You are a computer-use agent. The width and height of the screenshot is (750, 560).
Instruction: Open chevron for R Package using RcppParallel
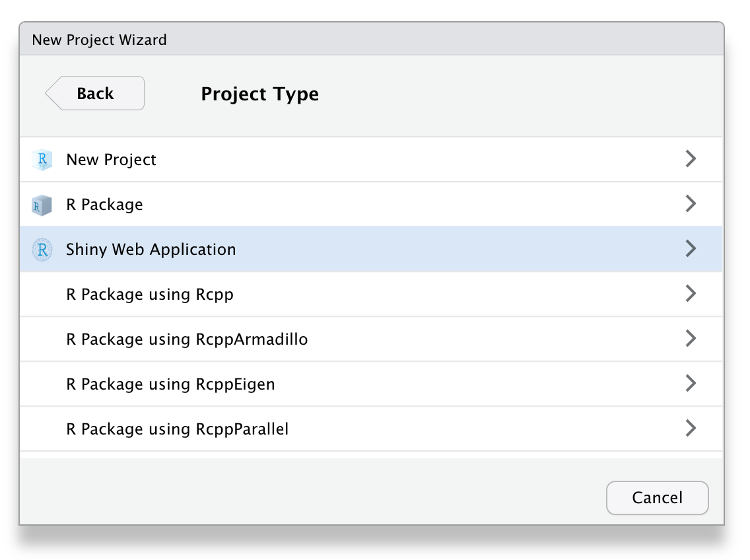(691, 429)
